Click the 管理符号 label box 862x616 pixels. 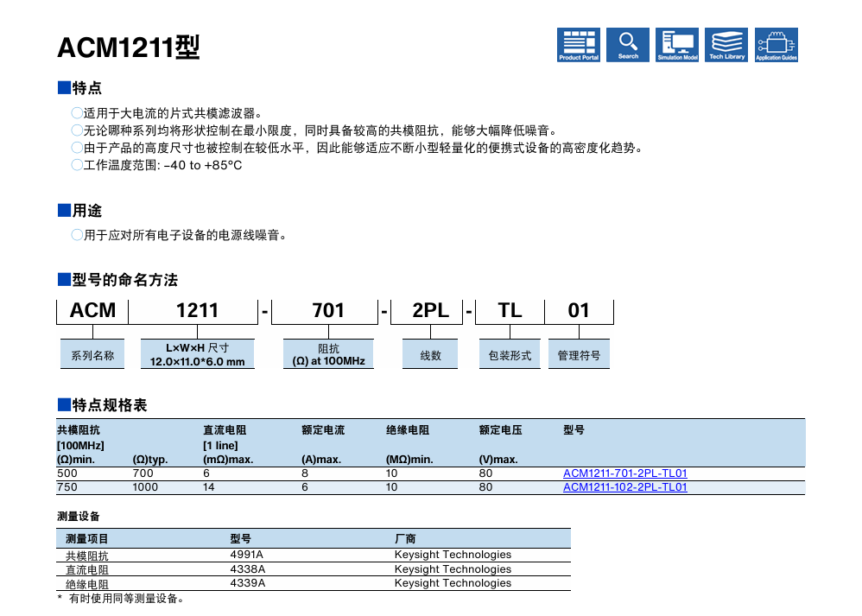tap(579, 354)
